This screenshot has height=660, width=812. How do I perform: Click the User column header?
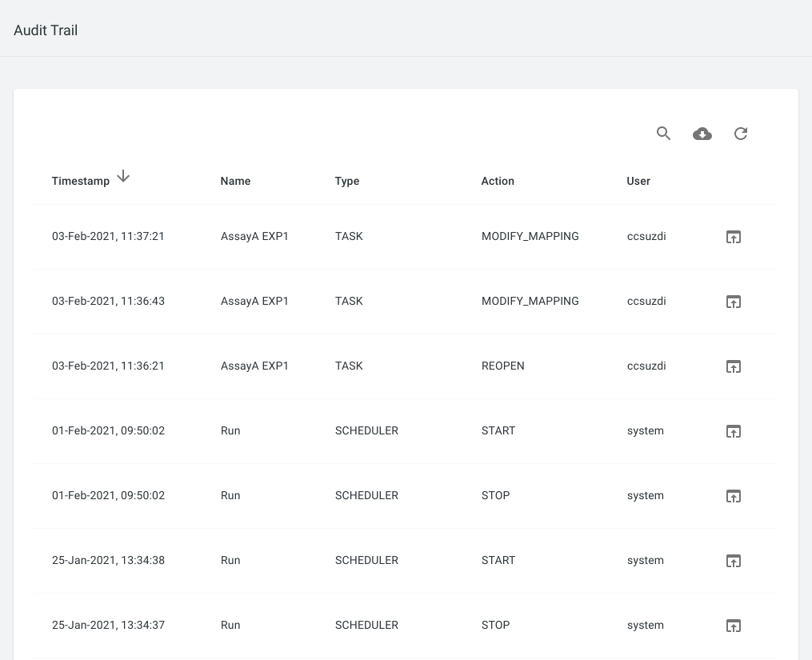638,181
